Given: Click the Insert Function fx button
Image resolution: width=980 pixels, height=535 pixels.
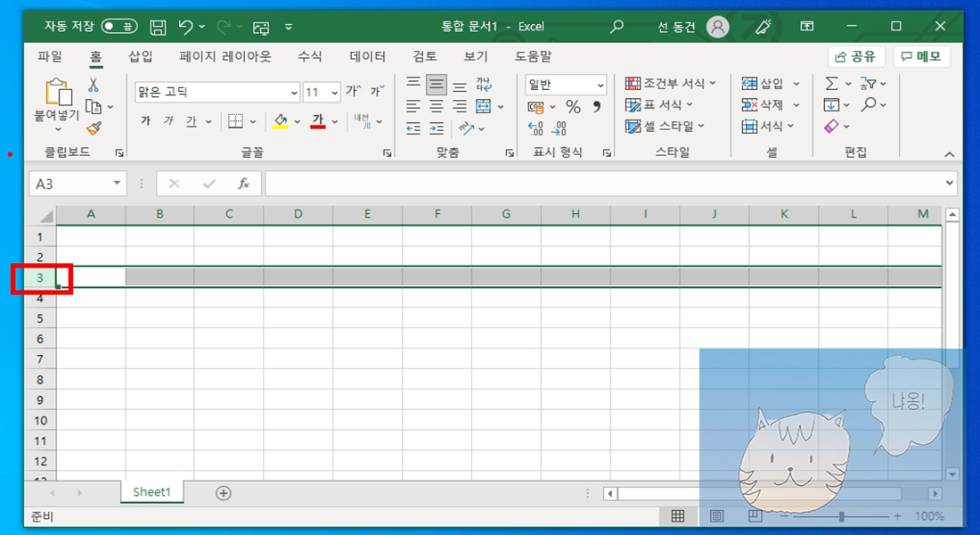Looking at the screenshot, I should 243,184.
